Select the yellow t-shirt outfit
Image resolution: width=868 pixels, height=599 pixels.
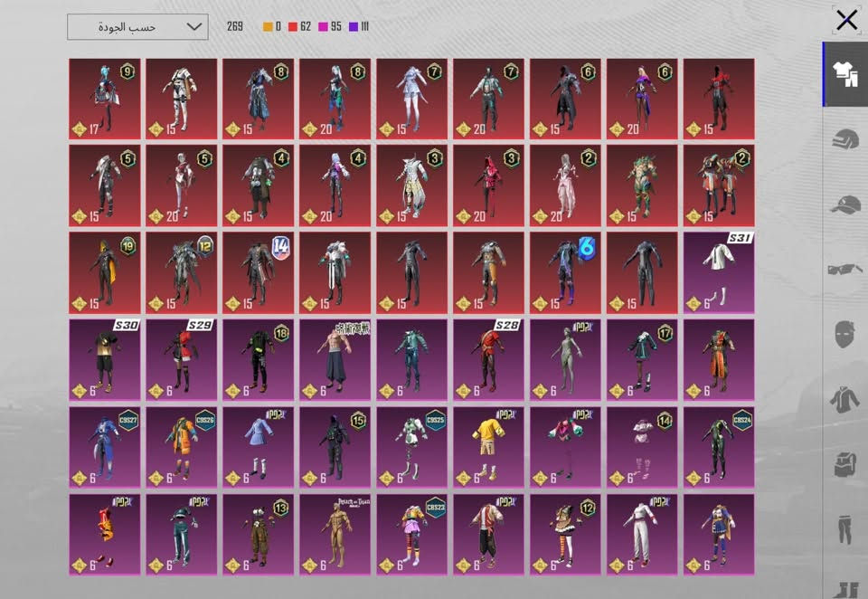point(488,447)
